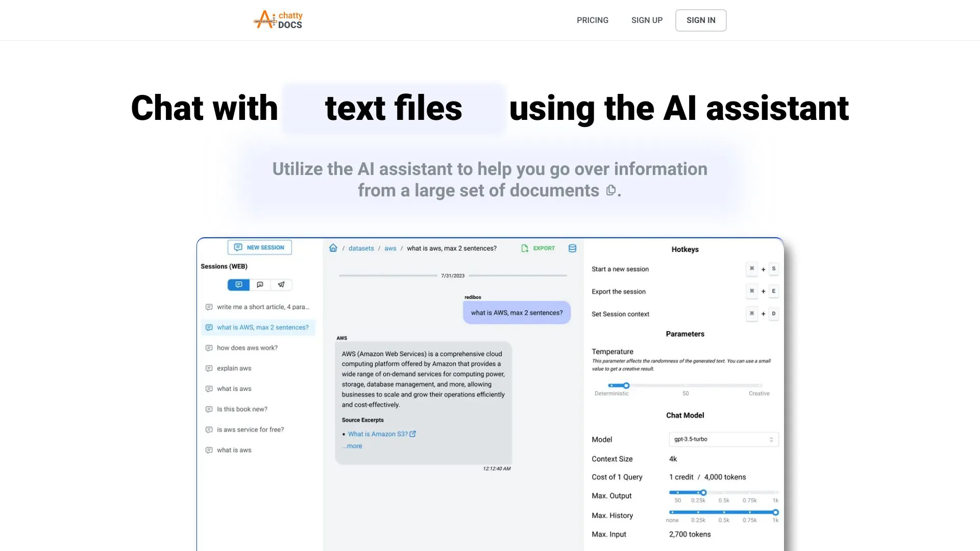Open session 'explain aws'
980x551 pixels.
click(x=258, y=368)
